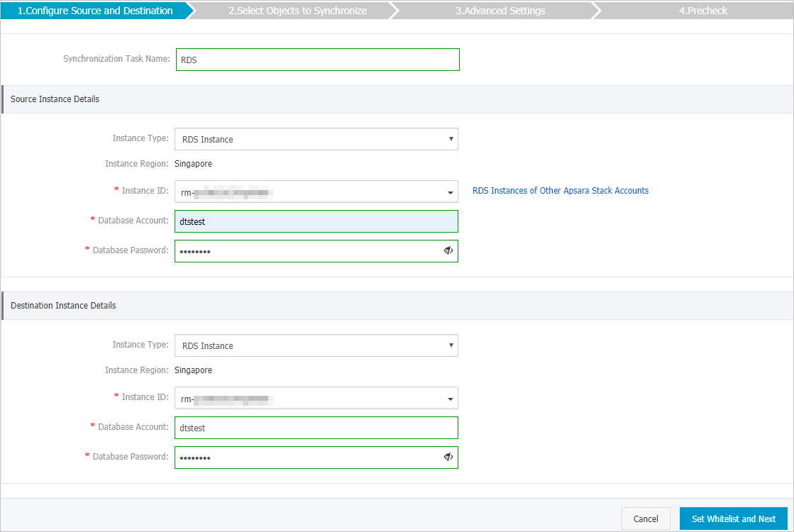This screenshot has height=532, width=794.
Task: Click the destination Instance ID dropdown arrow
Action: [450, 398]
